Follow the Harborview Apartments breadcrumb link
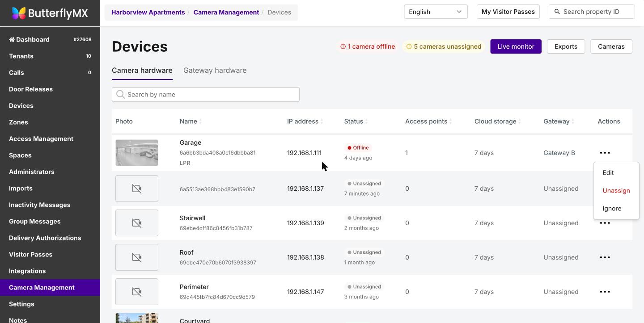Viewport: 644px width, 323px height. (148, 12)
